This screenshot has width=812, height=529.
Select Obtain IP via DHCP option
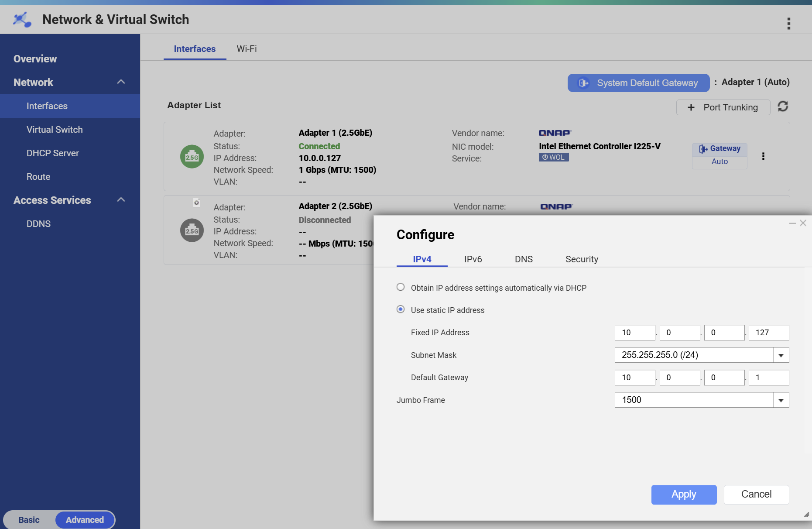(x=401, y=287)
